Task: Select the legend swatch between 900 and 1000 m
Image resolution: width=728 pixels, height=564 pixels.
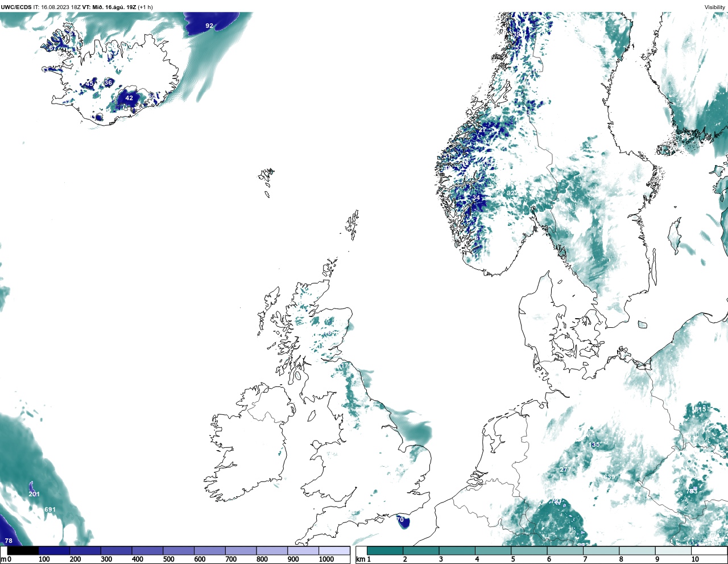Action: point(303,551)
